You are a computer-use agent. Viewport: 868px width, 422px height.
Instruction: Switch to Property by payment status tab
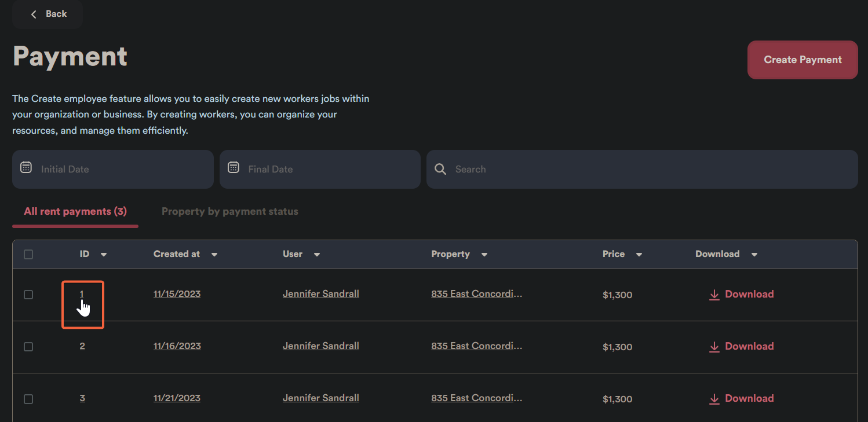pos(229,211)
